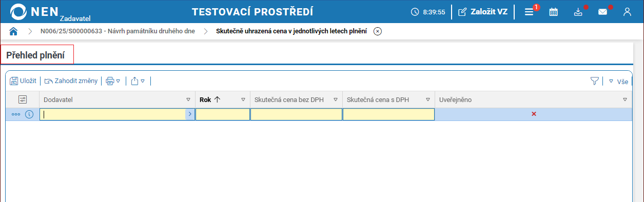Open the hamburger menu with notification badge
This screenshot has height=202, width=644.
(529, 12)
